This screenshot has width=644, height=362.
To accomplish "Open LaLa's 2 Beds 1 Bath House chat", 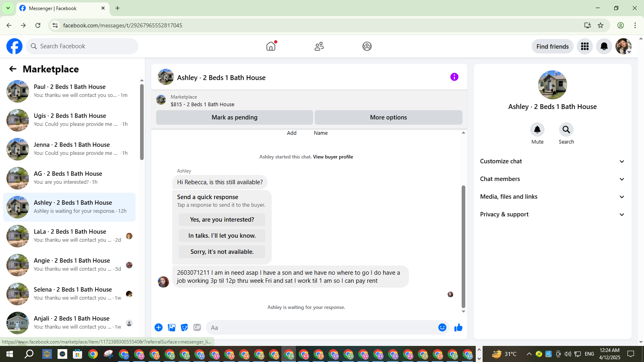I will pos(70,236).
